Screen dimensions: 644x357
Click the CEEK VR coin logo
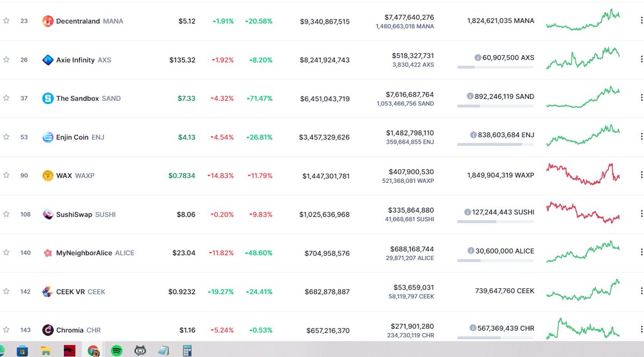pos(48,292)
